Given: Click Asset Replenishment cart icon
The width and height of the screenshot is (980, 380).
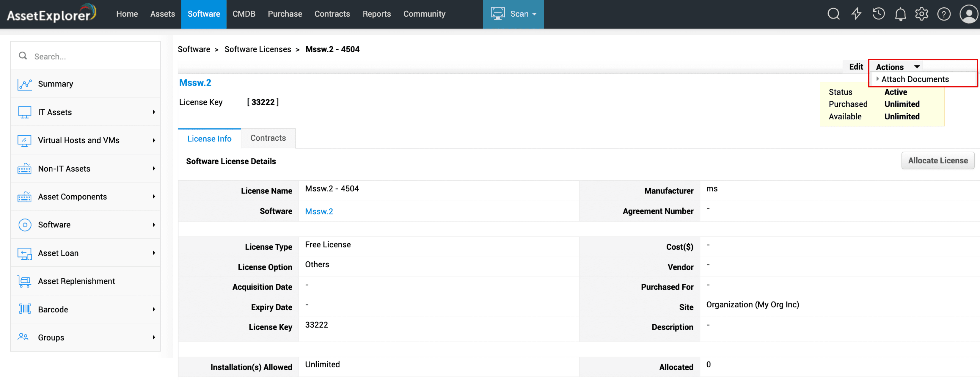Looking at the screenshot, I should coord(25,281).
